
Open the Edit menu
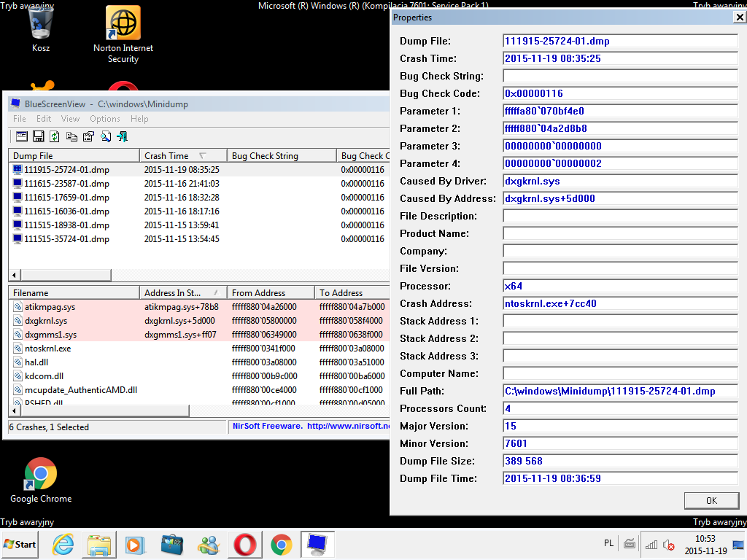tap(44, 119)
